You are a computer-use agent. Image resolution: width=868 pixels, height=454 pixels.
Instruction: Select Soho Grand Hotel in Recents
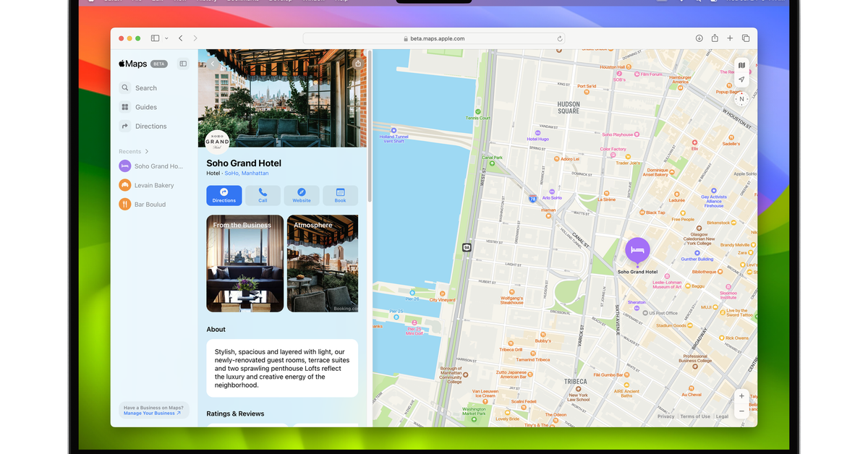[151, 166]
